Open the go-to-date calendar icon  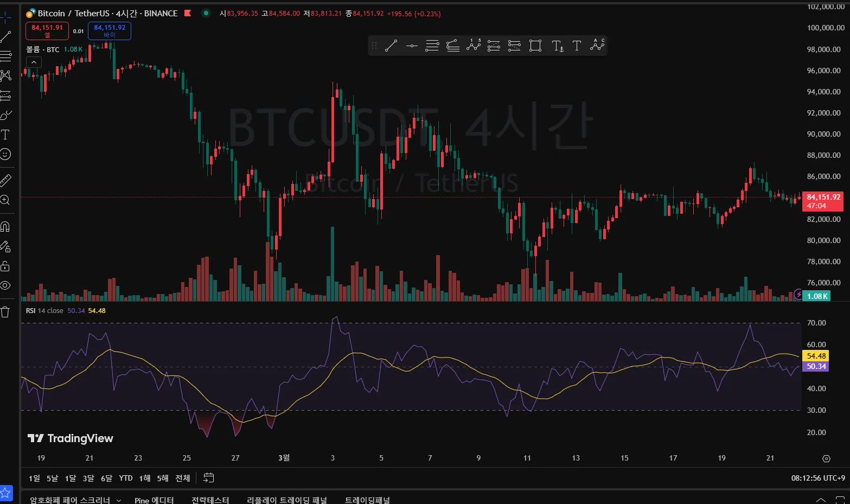click(208, 478)
